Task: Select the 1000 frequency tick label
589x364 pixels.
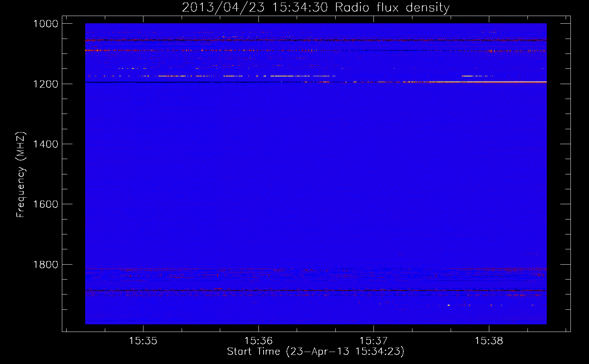Action: [46, 24]
